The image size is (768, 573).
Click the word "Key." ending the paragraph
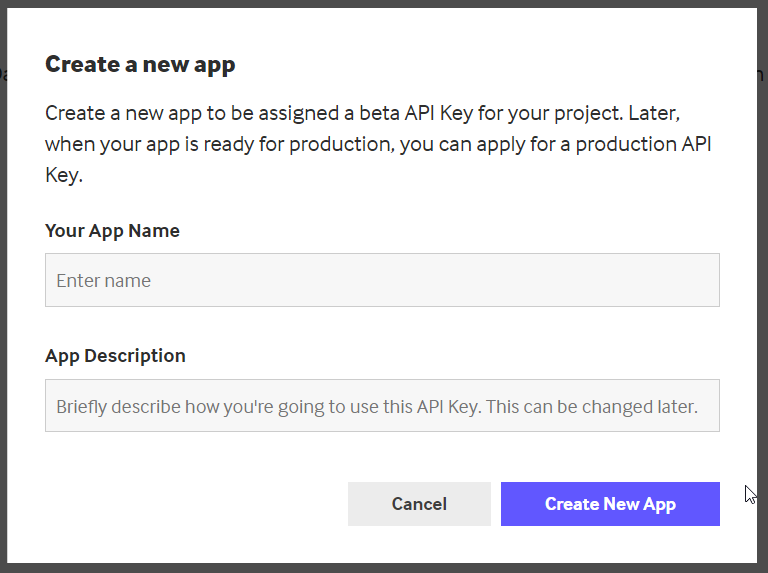(x=64, y=175)
